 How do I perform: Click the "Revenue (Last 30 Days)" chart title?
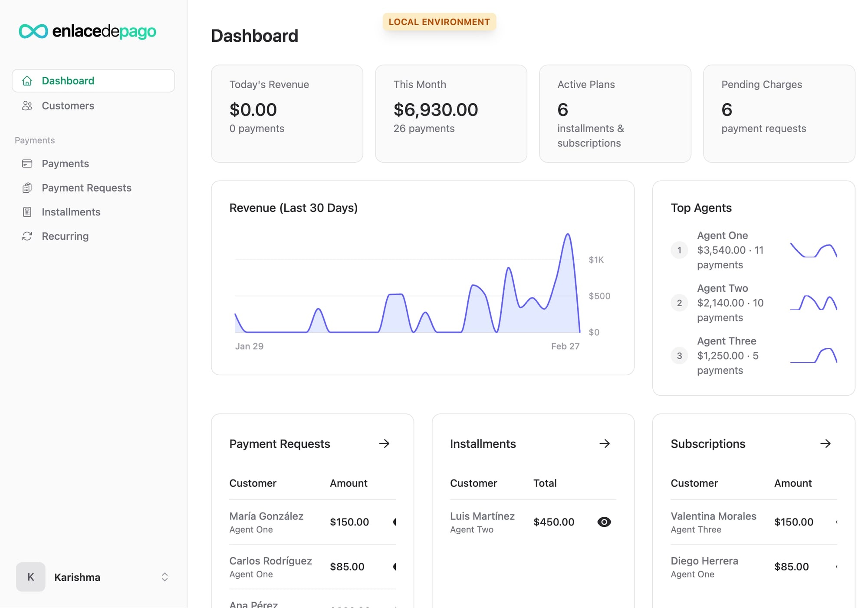[x=293, y=208]
